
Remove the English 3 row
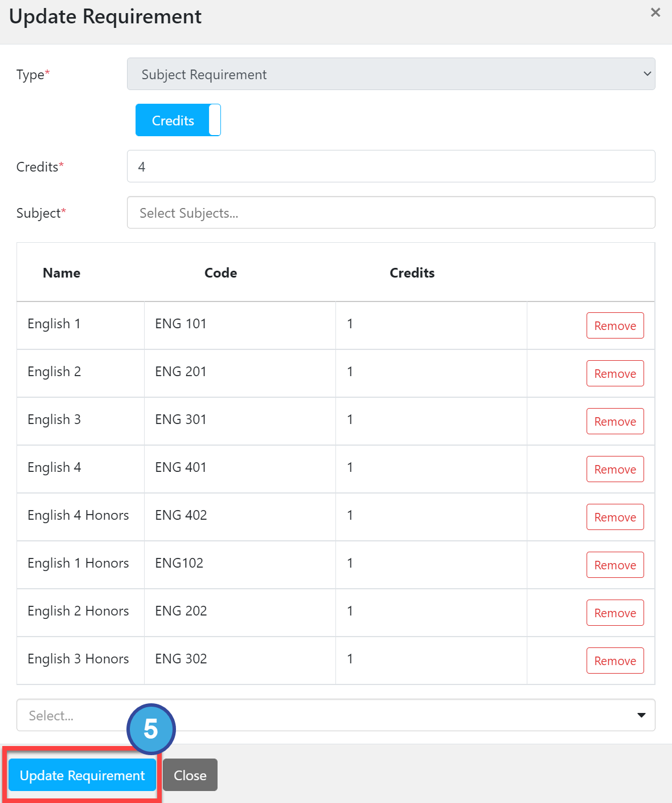click(615, 421)
